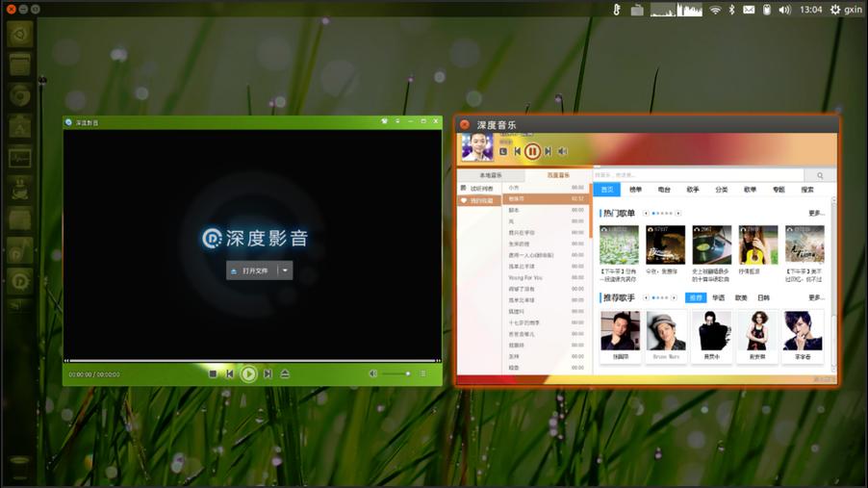Image resolution: width=868 pixels, height=488 pixels.
Task: Click next track button in 深度影音 player
Action: 268,373
